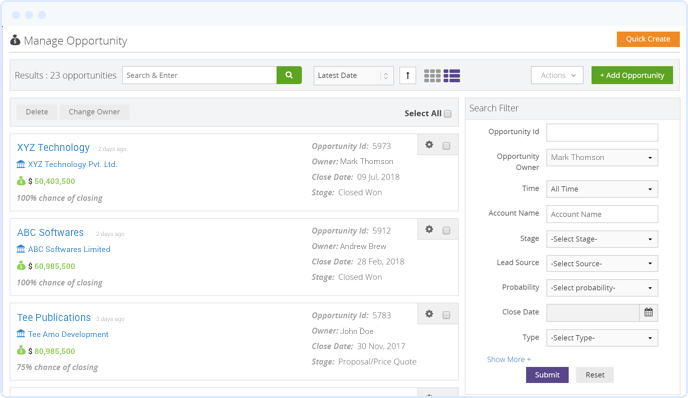688x398 pixels.
Task: Open the Actions dropdown menu
Action: click(557, 75)
